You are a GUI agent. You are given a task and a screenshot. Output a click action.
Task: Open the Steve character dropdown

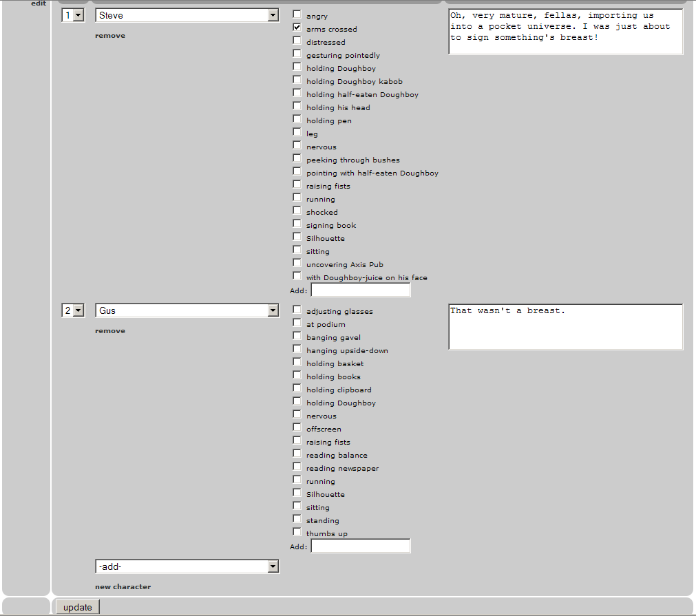[187, 15]
